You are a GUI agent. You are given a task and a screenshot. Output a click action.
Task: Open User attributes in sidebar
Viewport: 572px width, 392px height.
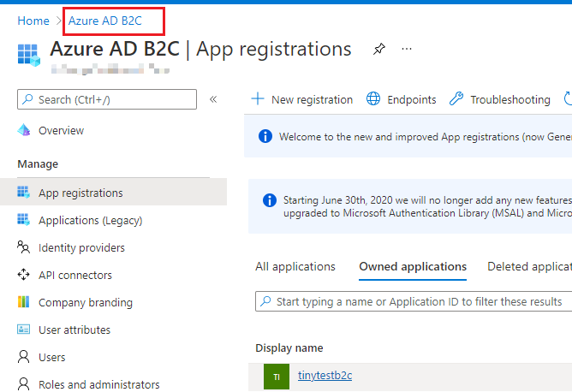pyautogui.click(x=74, y=330)
